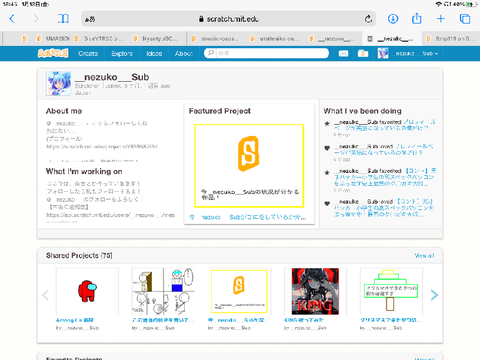Click the Christmas project title link
Screen dimensions: 480x360
pos(391,320)
